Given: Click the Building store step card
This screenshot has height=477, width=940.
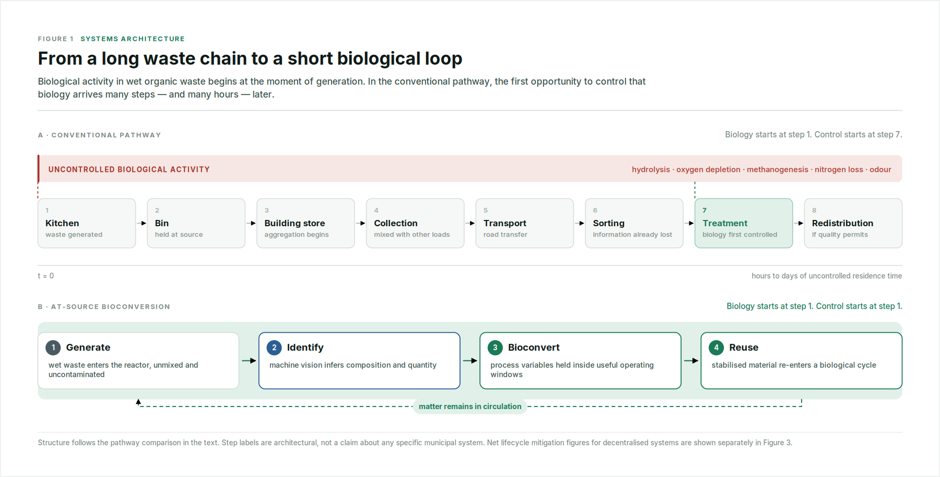Looking at the screenshot, I should (x=306, y=223).
